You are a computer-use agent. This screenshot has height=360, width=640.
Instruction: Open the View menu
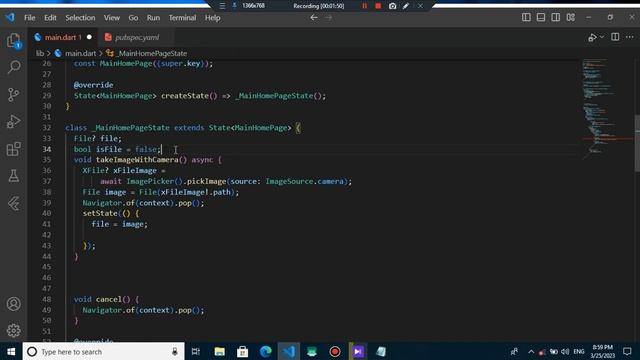click(111, 18)
